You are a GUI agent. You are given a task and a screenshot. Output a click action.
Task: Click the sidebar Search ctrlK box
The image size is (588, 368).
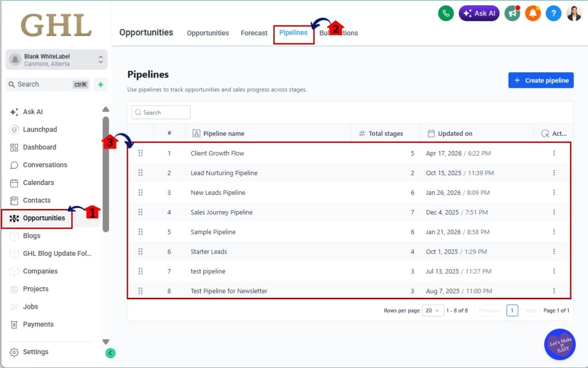(x=48, y=84)
